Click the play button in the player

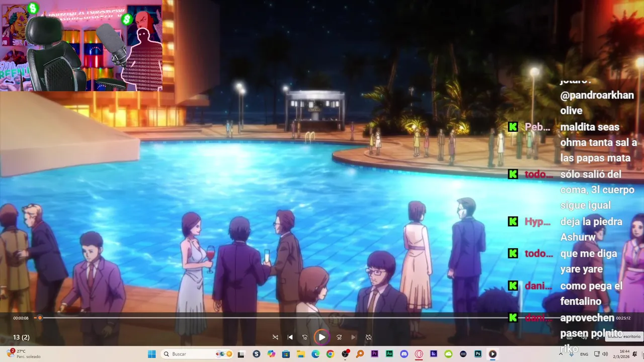pos(321,337)
